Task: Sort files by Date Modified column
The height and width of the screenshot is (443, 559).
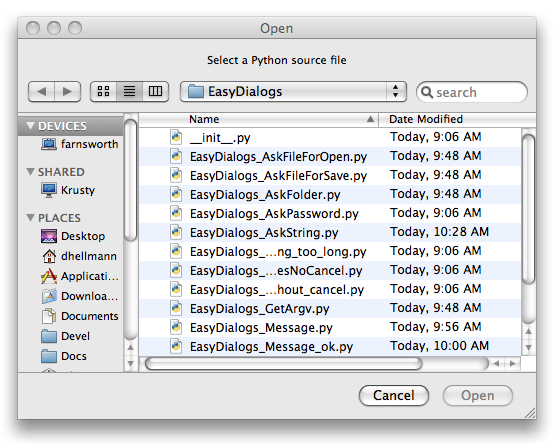Action: [457, 119]
